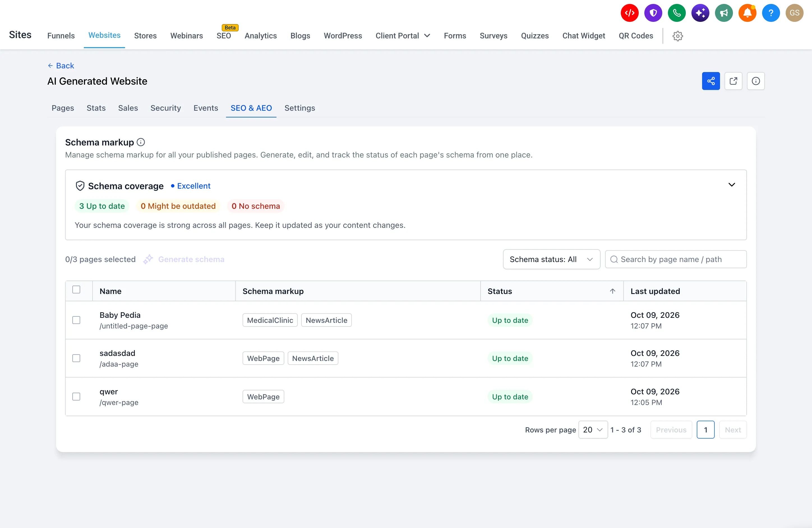Click the blue help question icon
Screen dimensions: 812x528
[771, 13]
